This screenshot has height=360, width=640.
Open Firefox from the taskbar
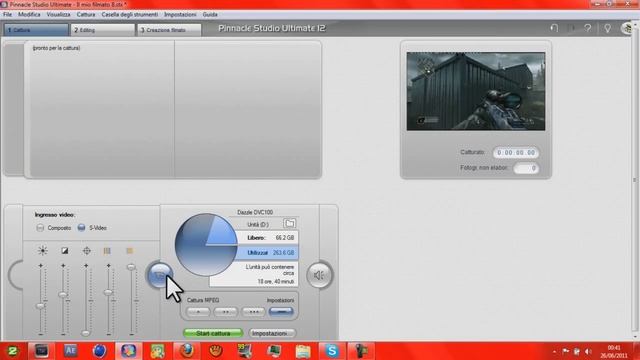coord(187,351)
